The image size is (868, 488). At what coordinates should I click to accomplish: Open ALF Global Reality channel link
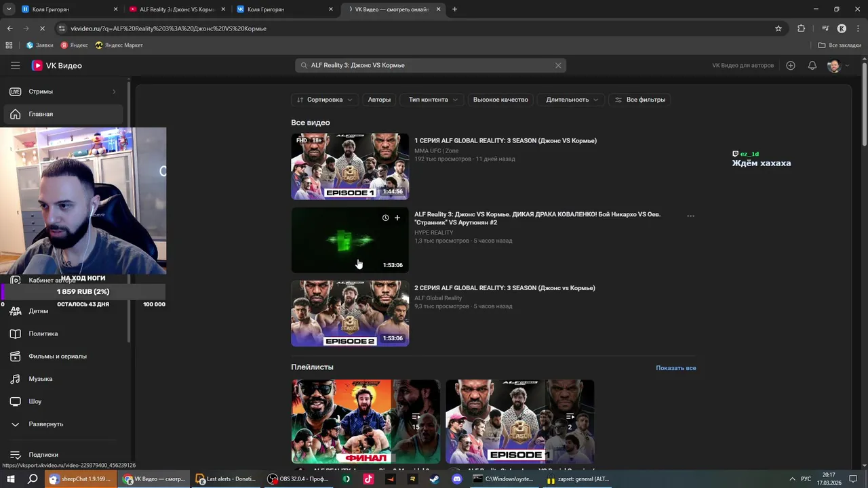click(438, 298)
